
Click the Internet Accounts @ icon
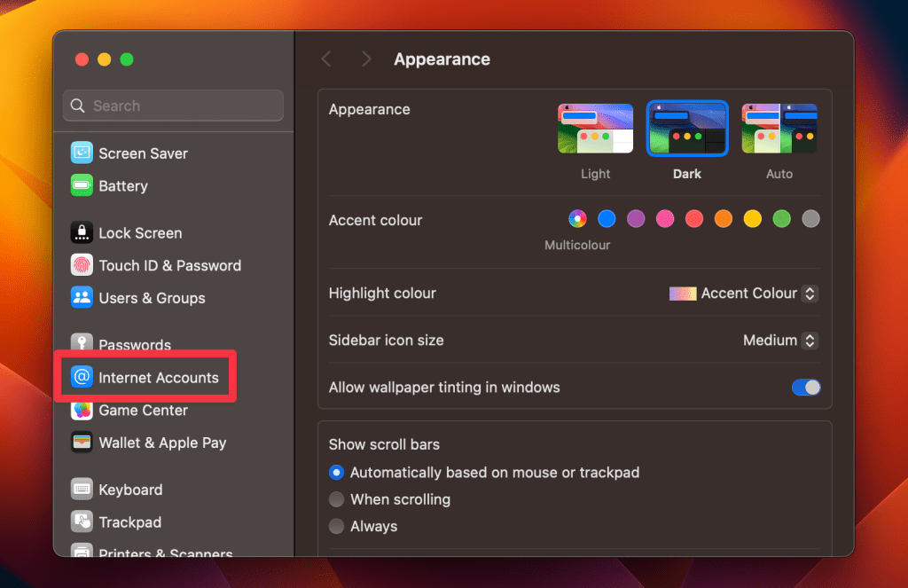click(82, 377)
